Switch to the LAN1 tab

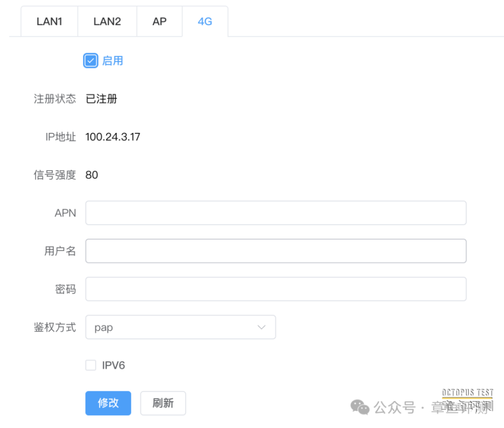(49, 21)
